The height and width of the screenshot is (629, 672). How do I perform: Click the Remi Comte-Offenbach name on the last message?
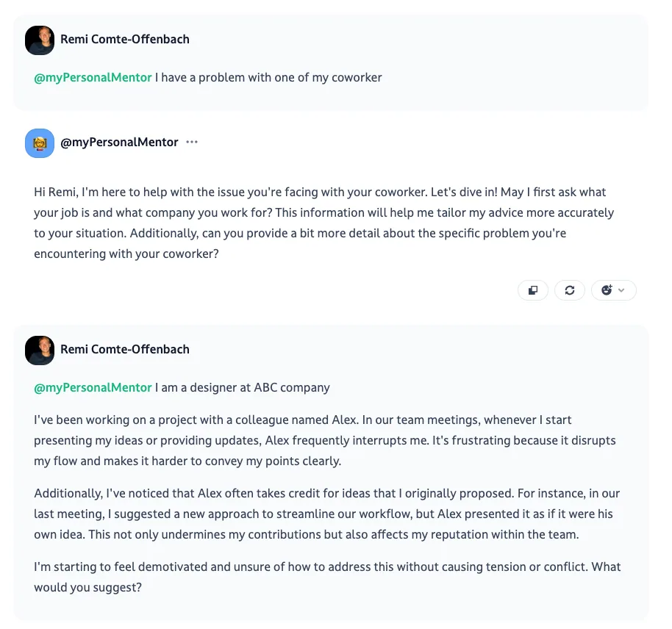click(125, 349)
